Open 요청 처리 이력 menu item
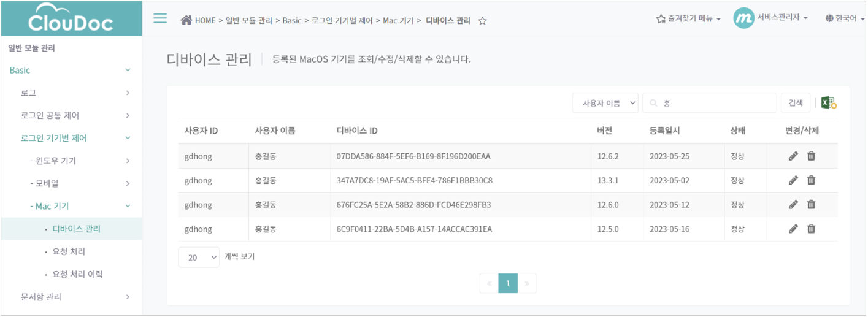Image resolution: width=868 pixels, height=317 pixels. pyautogui.click(x=71, y=274)
